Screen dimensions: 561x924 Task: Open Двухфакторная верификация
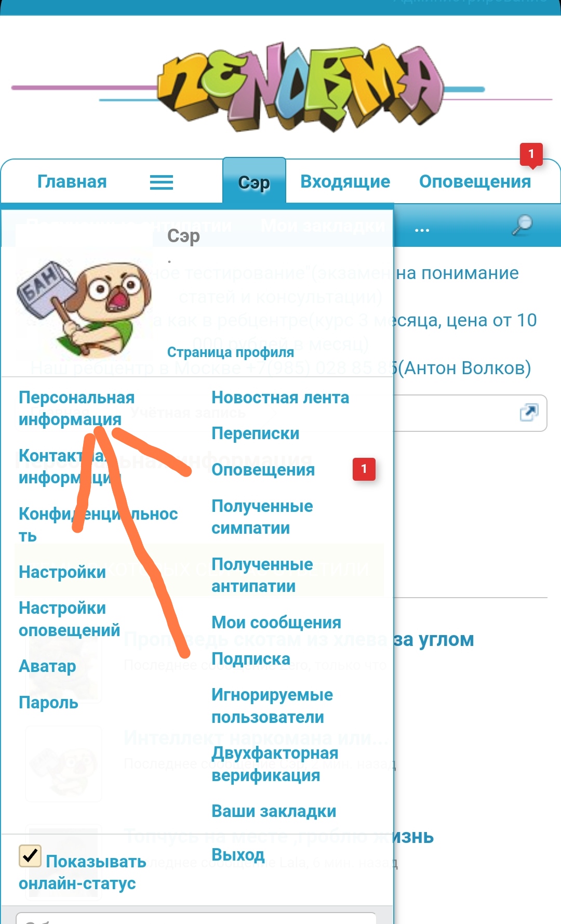tap(275, 764)
